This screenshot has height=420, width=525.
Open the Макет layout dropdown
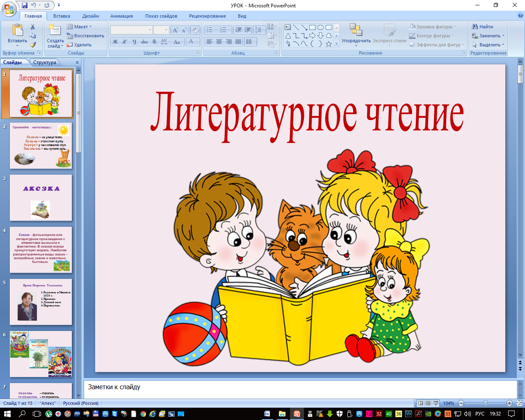point(80,27)
